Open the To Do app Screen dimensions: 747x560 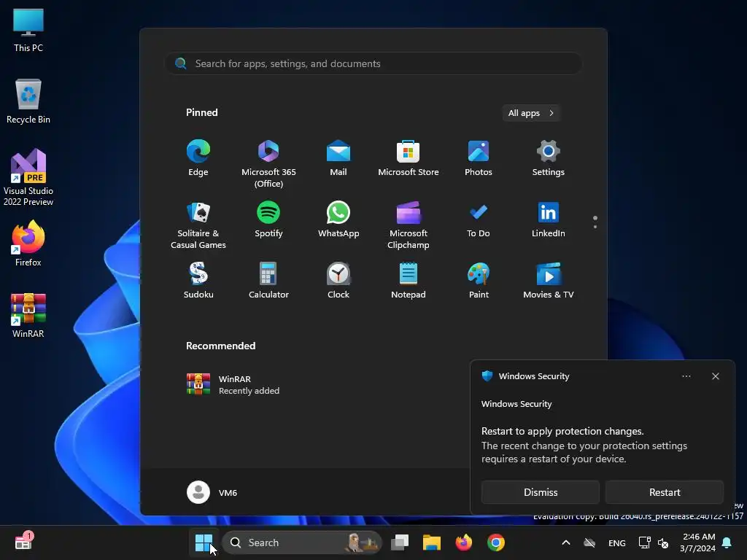tap(479, 219)
